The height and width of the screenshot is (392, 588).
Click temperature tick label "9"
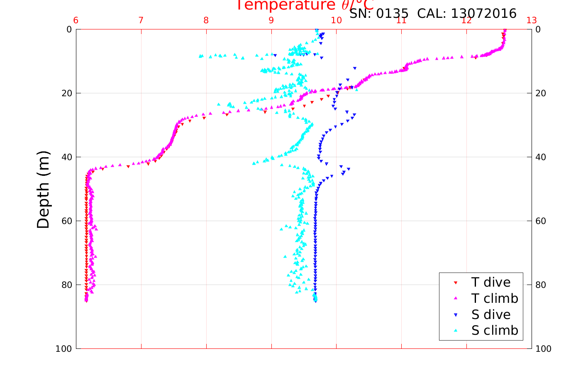pos(271,20)
